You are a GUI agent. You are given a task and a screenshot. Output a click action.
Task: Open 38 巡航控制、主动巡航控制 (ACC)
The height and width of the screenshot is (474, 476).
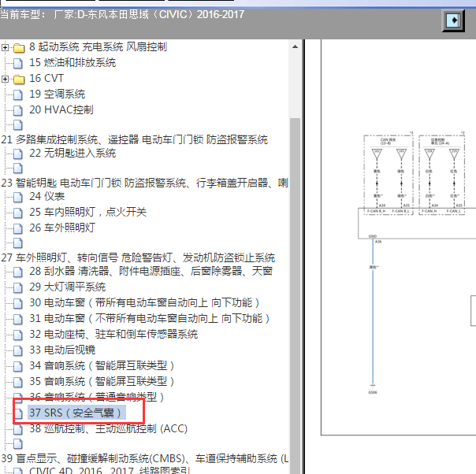click(x=108, y=429)
